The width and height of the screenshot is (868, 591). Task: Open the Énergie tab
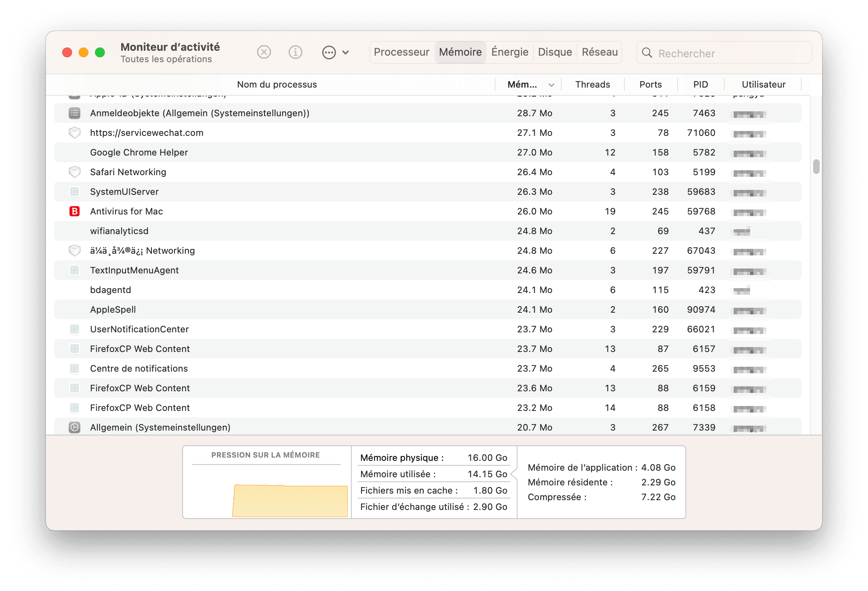click(x=510, y=52)
